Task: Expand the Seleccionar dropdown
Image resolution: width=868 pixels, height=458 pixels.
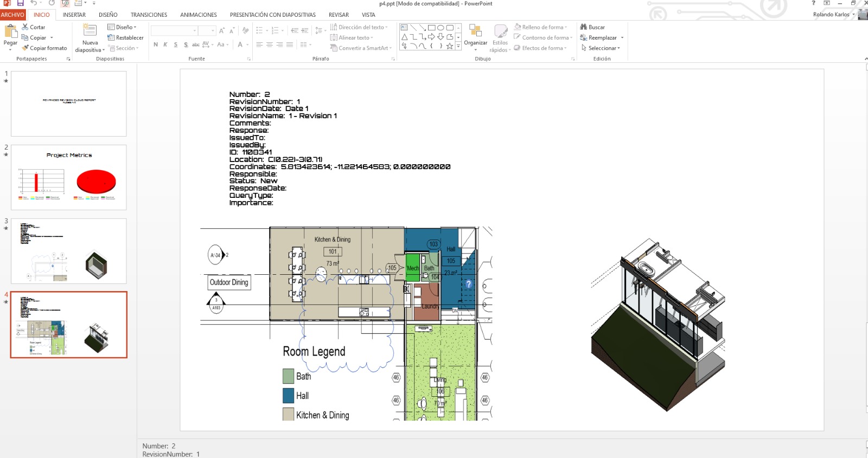Action: [602, 48]
